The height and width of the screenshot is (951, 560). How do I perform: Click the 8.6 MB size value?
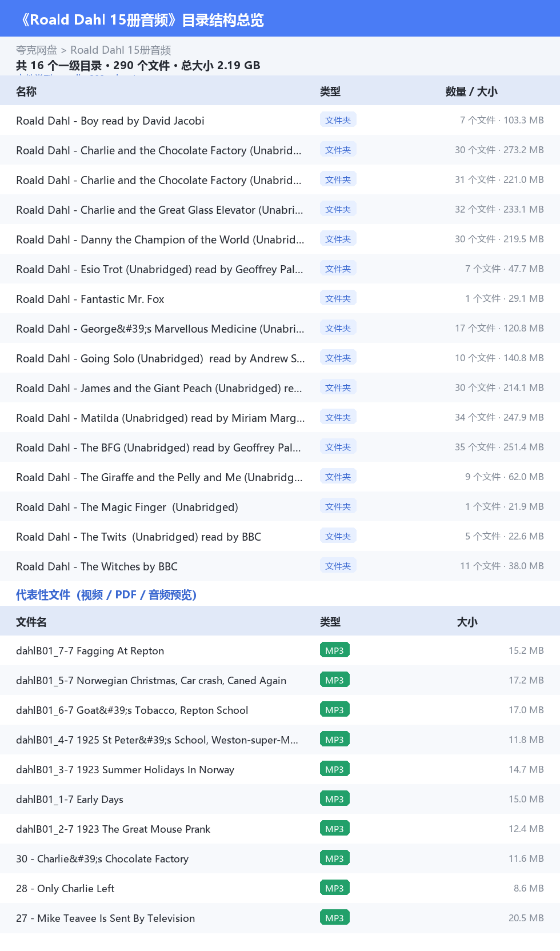529,888
